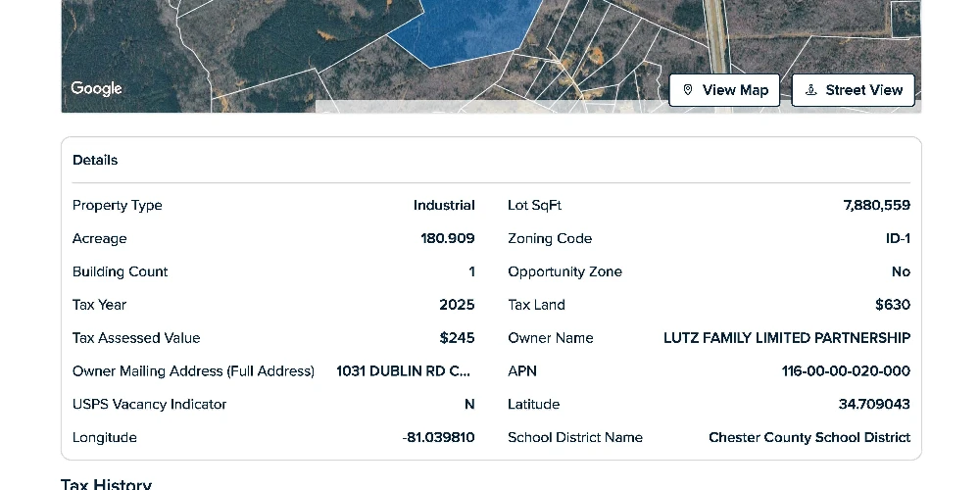Click the Acreage label
Viewport: 980px width, 490px height.
[99, 238]
